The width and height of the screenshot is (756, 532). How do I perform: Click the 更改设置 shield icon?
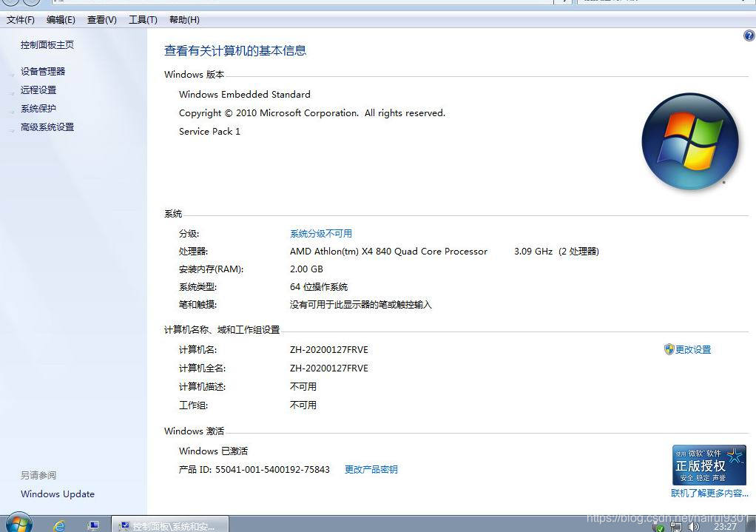click(669, 349)
